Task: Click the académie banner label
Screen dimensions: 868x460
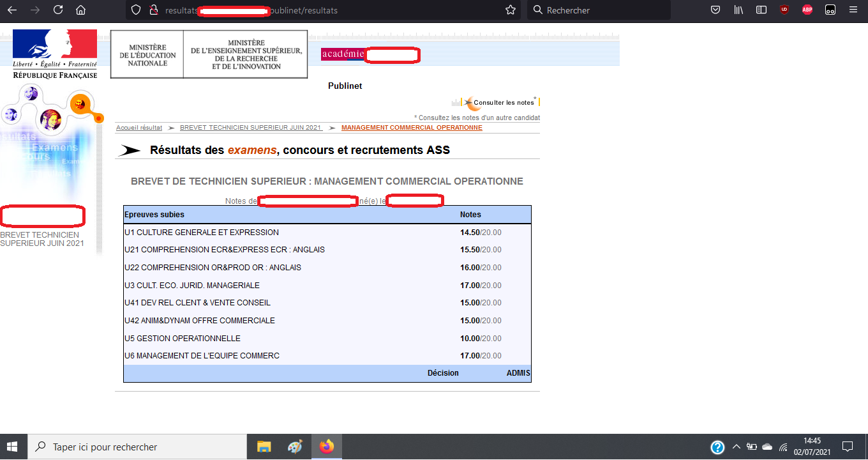Action: pyautogui.click(x=343, y=55)
